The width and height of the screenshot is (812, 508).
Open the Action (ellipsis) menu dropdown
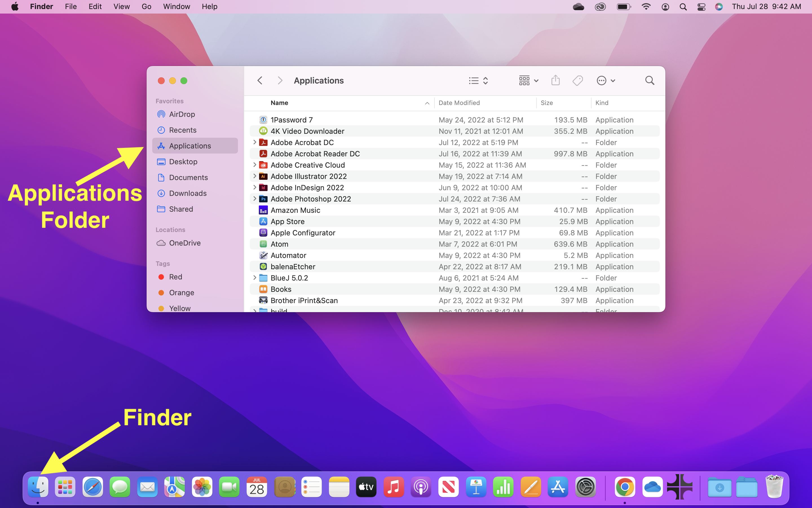[x=606, y=81]
